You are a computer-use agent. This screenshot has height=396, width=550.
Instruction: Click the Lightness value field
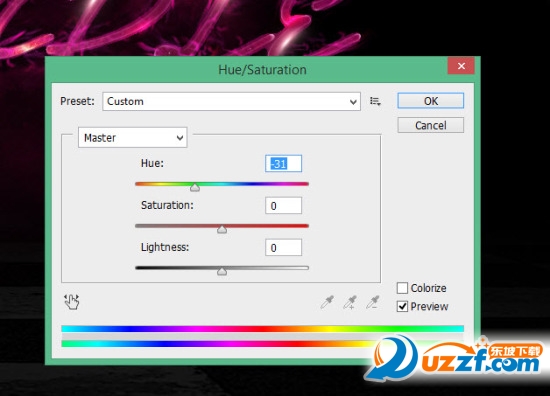click(283, 248)
